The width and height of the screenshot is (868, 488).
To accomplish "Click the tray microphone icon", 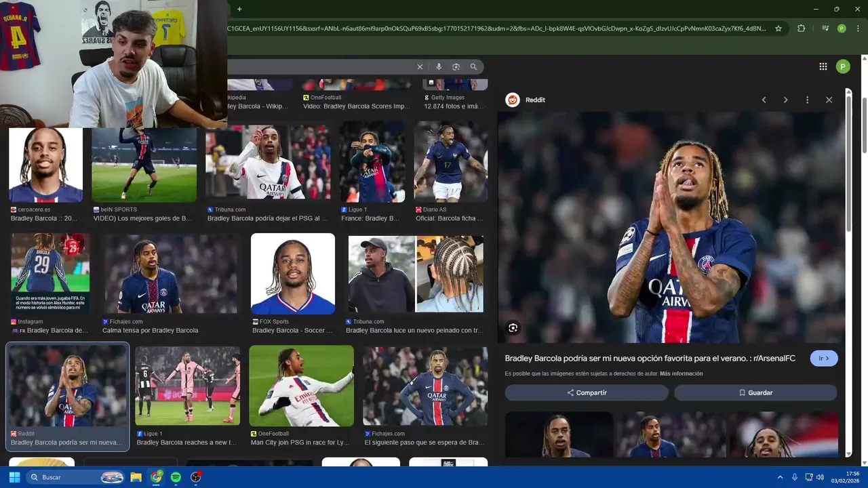I will (795, 477).
